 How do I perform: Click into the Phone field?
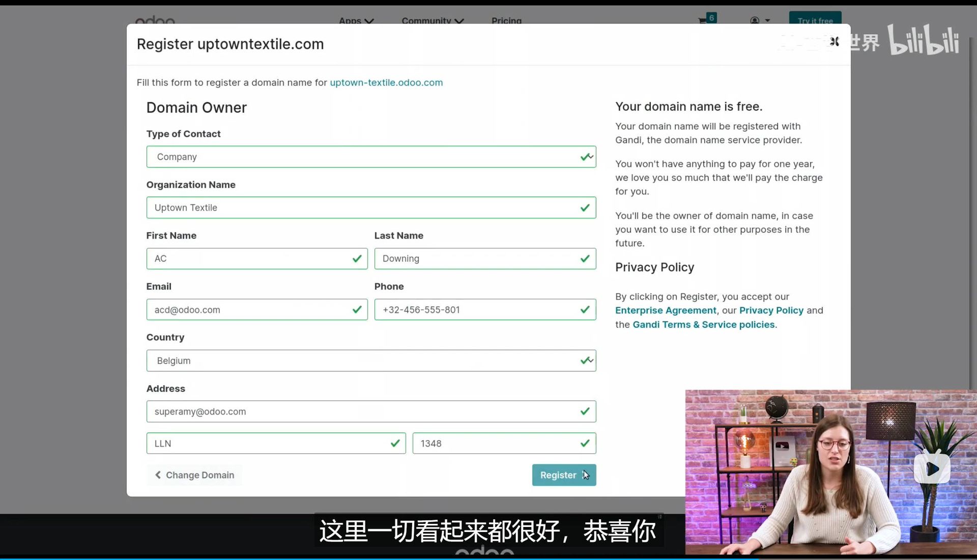pos(485,310)
